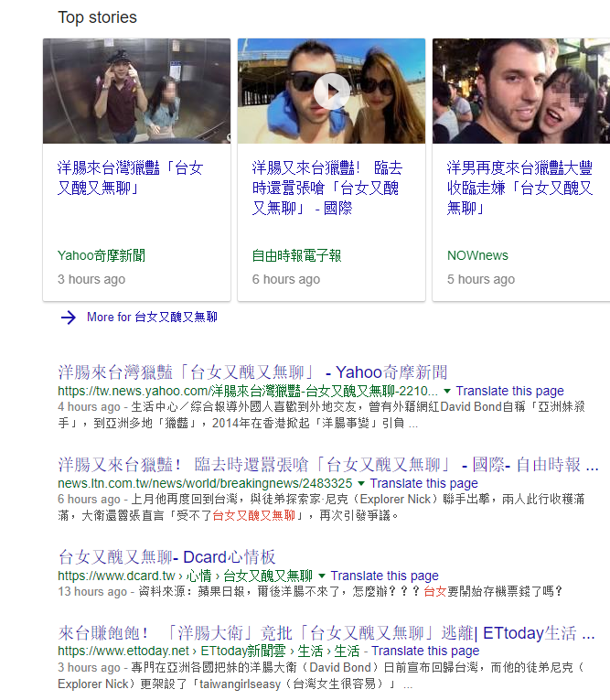
Task: Click the blue arrow icon beside More for
Action: (69, 318)
